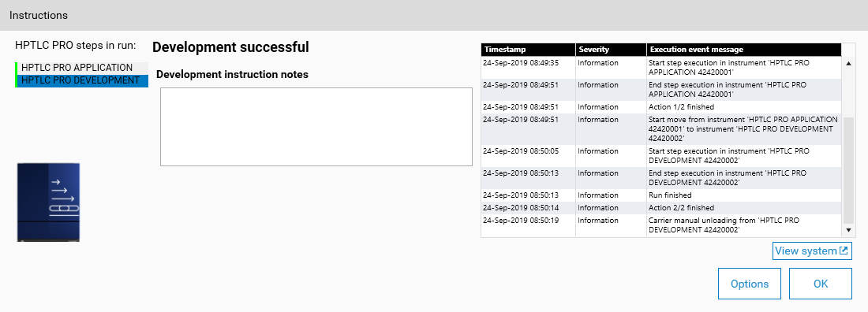Click the event log scrollbar thumb
The height and width of the screenshot is (312, 868).
(x=849, y=170)
